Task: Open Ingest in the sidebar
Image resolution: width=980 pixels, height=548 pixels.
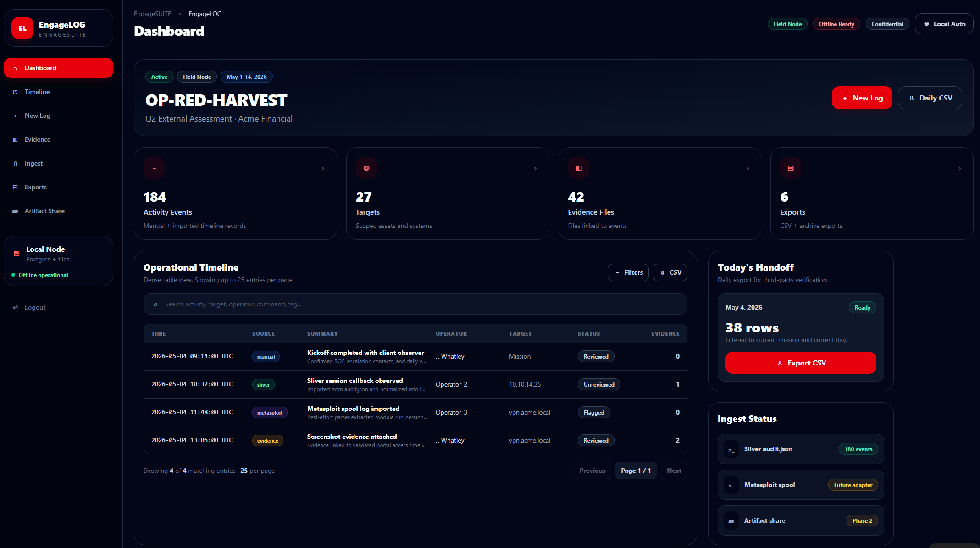Action: coord(58,163)
